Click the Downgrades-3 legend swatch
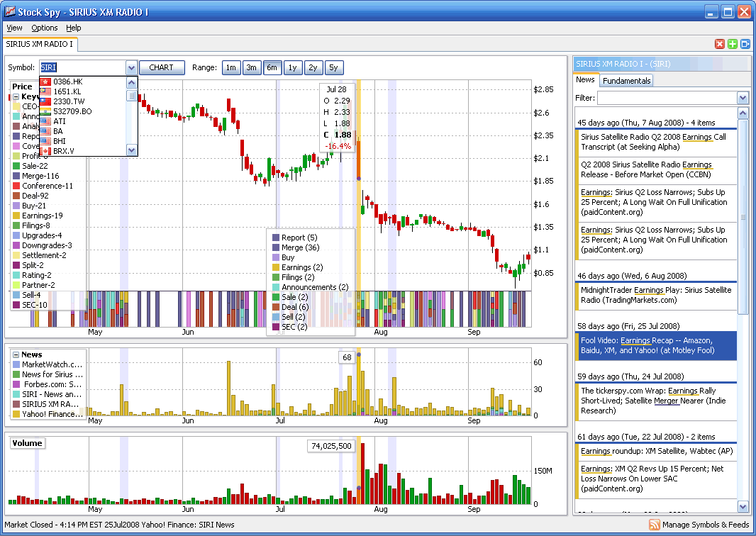Viewport: 756px width, 536px height. click(x=16, y=245)
